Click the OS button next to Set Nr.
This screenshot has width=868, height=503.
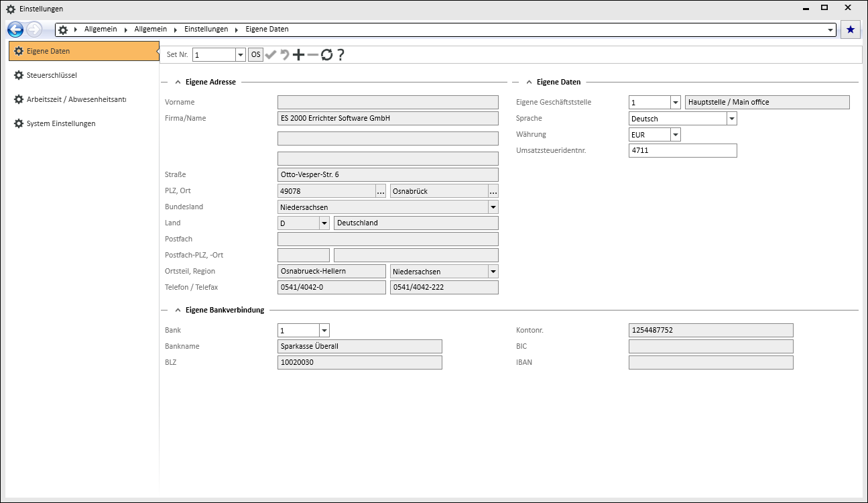[x=256, y=55]
